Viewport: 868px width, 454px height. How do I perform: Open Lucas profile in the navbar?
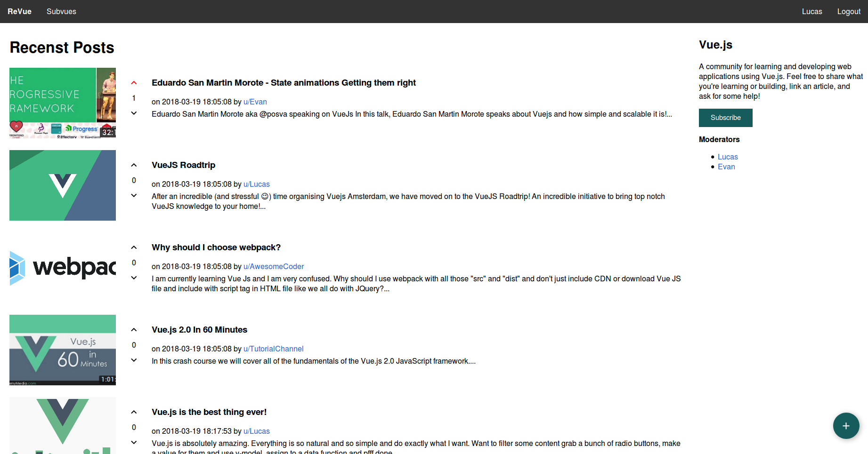click(x=812, y=11)
